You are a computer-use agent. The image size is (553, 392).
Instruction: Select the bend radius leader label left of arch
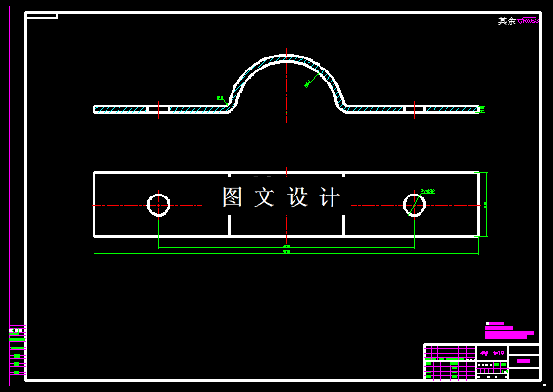click(x=220, y=98)
